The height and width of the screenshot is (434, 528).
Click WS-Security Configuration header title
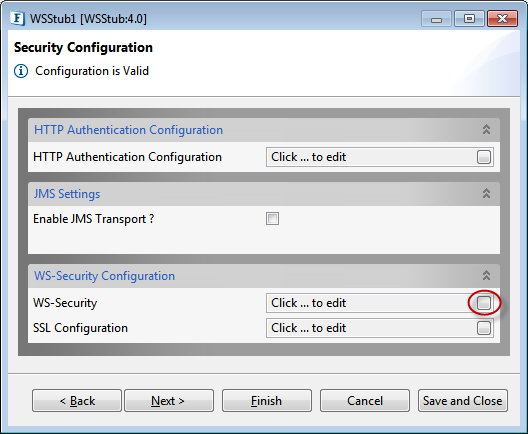pos(104,276)
